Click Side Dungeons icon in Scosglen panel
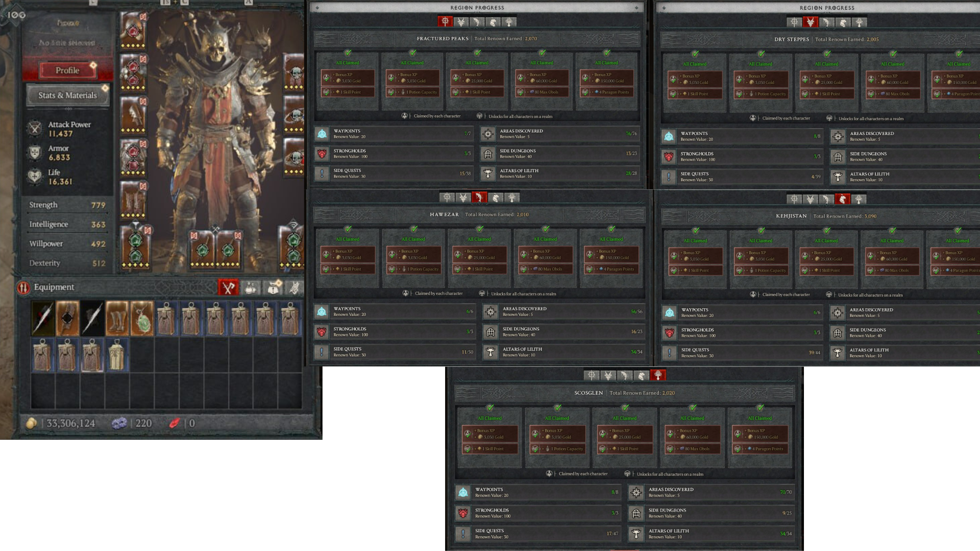This screenshot has width=980, height=551. click(x=636, y=513)
